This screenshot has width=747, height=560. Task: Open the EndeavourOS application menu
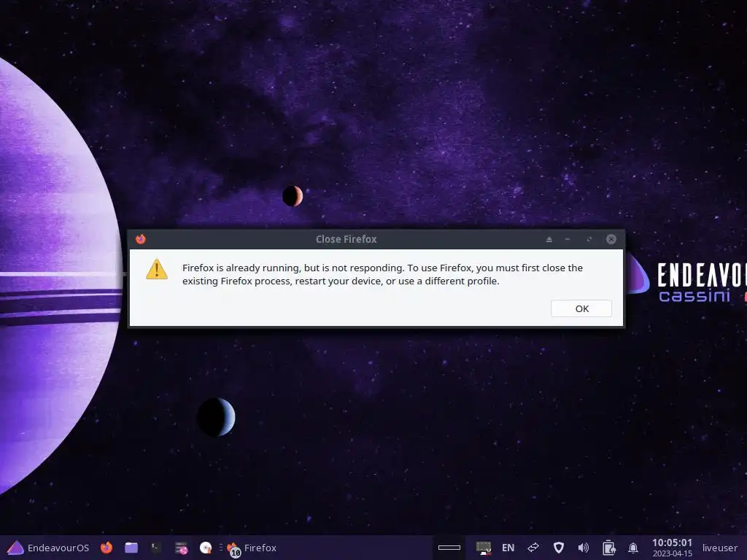pyautogui.click(x=49, y=548)
